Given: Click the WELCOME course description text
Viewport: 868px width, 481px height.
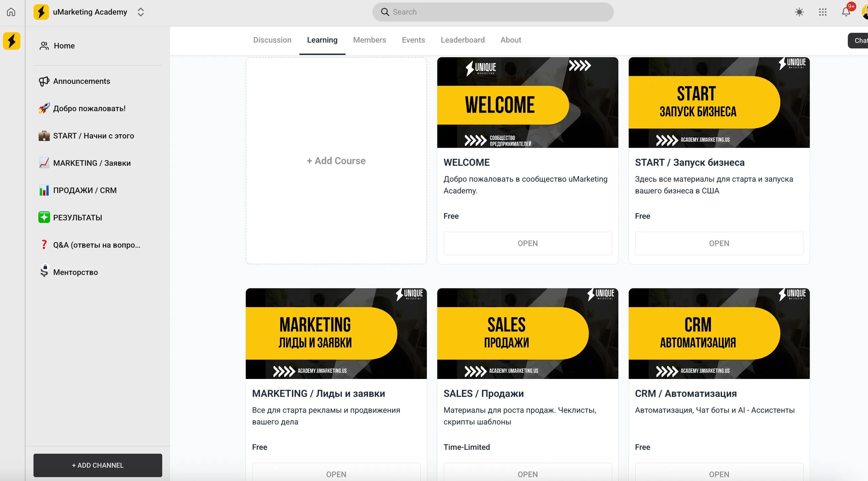Looking at the screenshot, I should tap(526, 185).
